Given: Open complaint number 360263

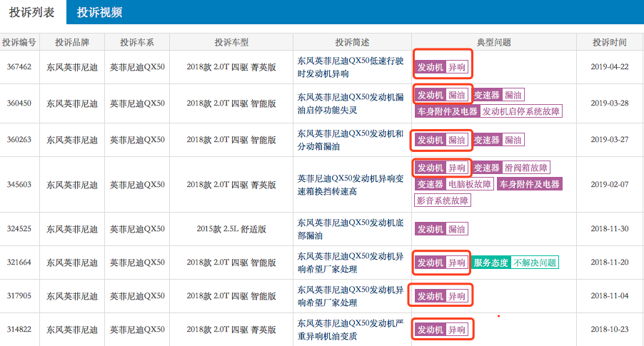Looking at the screenshot, I should (x=19, y=140).
